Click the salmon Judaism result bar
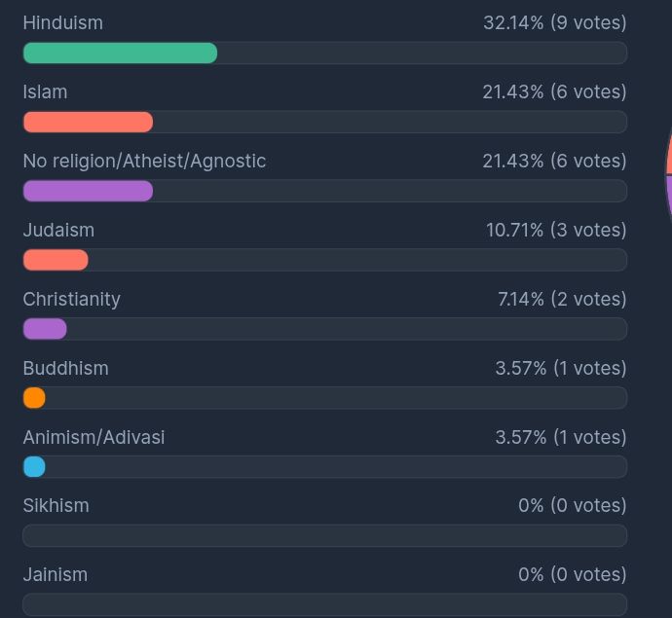Screen dimensions: 672x618 (56, 261)
